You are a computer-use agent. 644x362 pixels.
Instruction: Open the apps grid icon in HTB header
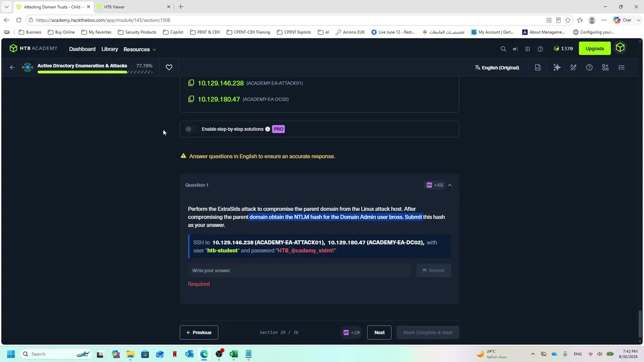point(527,49)
